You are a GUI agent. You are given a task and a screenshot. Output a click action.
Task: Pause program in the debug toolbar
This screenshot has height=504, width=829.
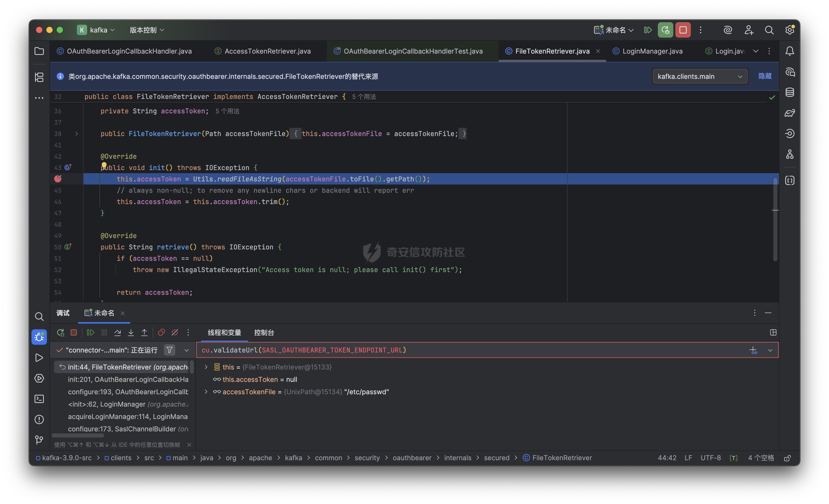pyautogui.click(x=104, y=333)
